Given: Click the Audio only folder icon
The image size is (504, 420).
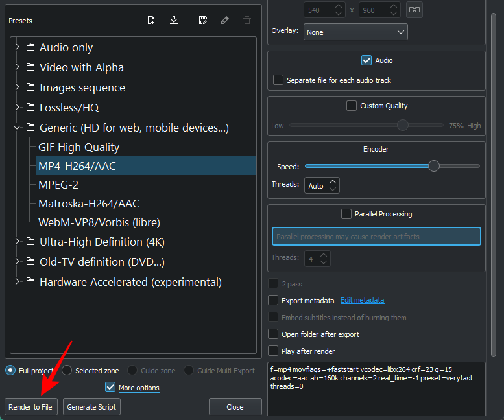Looking at the screenshot, I should [30, 47].
